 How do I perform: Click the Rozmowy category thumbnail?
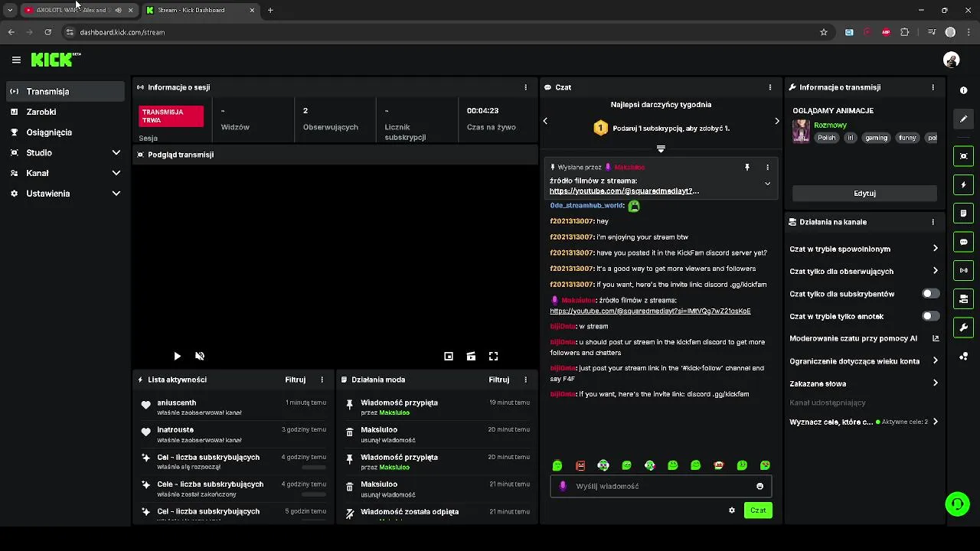click(x=802, y=131)
